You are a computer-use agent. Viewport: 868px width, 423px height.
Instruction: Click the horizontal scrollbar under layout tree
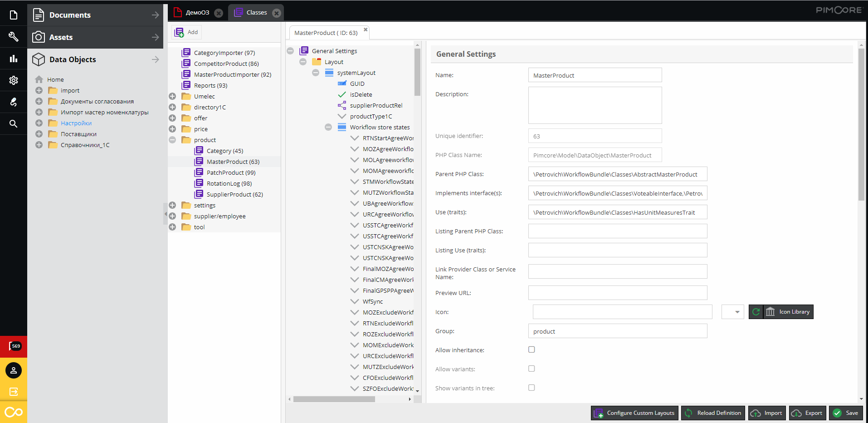click(x=334, y=399)
